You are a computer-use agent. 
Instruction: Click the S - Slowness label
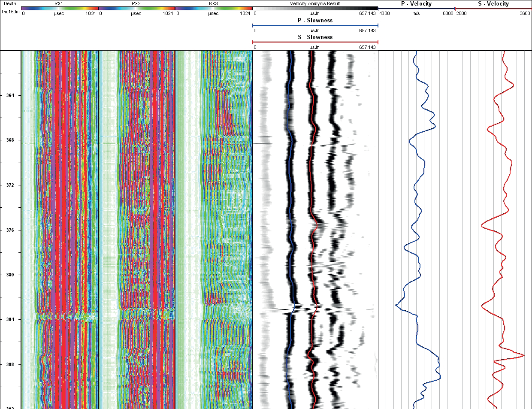click(314, 37)
